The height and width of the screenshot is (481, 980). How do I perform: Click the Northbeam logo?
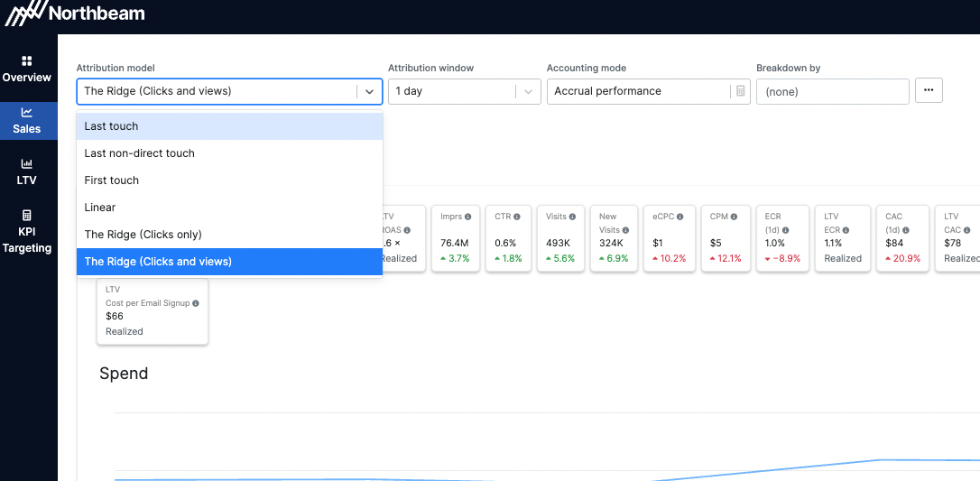(75, 13)
